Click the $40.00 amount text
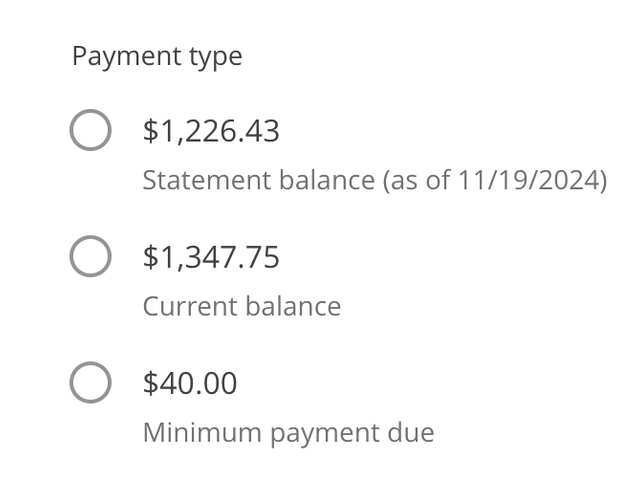Image resolution: width=640 pixels, height=480 pixels. 190,383
